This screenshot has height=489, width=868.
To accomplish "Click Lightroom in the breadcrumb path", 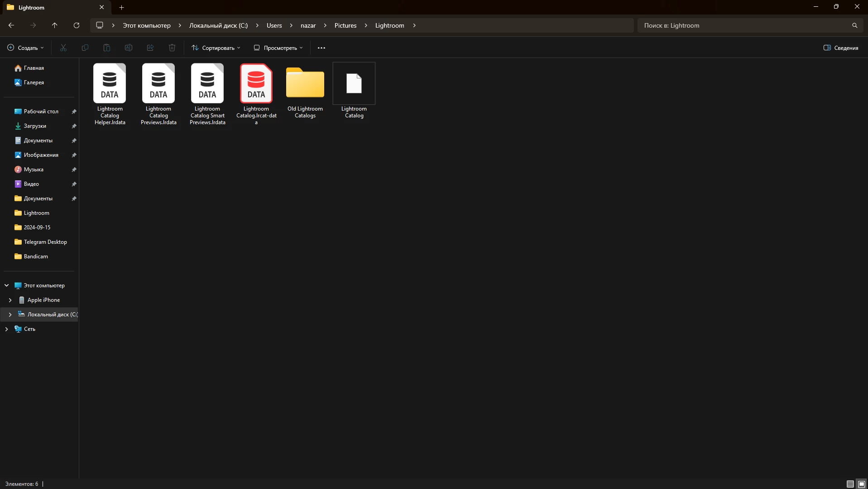I will tap(389, 25).
